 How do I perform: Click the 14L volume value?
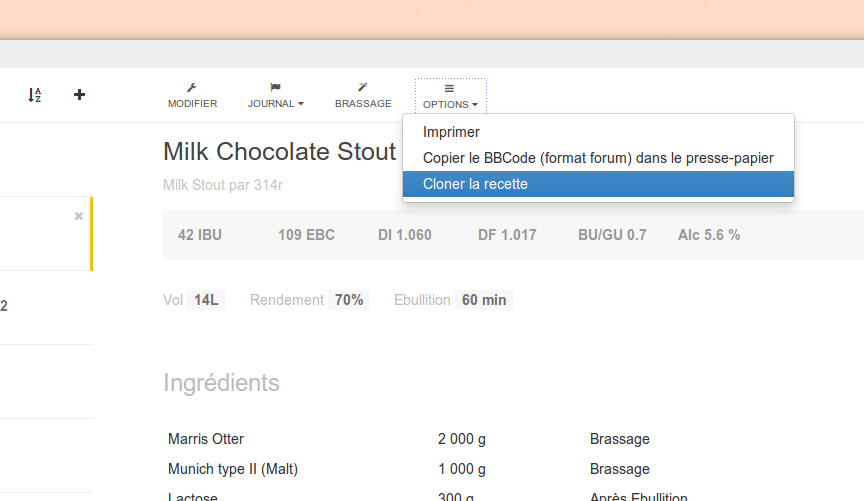(206, 300)
